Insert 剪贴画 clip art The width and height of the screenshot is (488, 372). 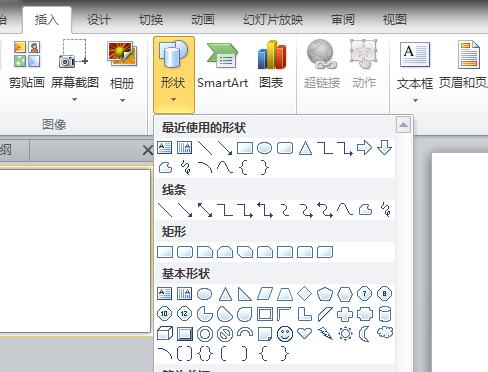27,65
